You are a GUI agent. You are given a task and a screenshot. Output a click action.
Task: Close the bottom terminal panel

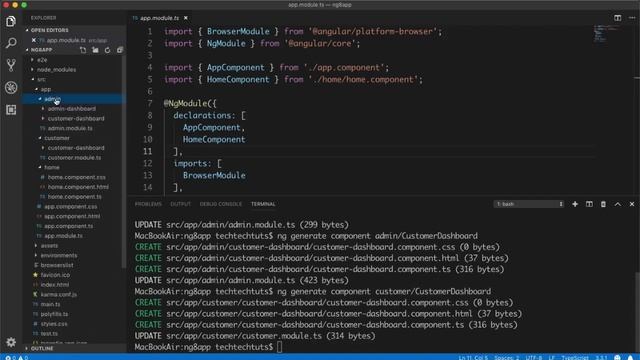click(632, 204)
